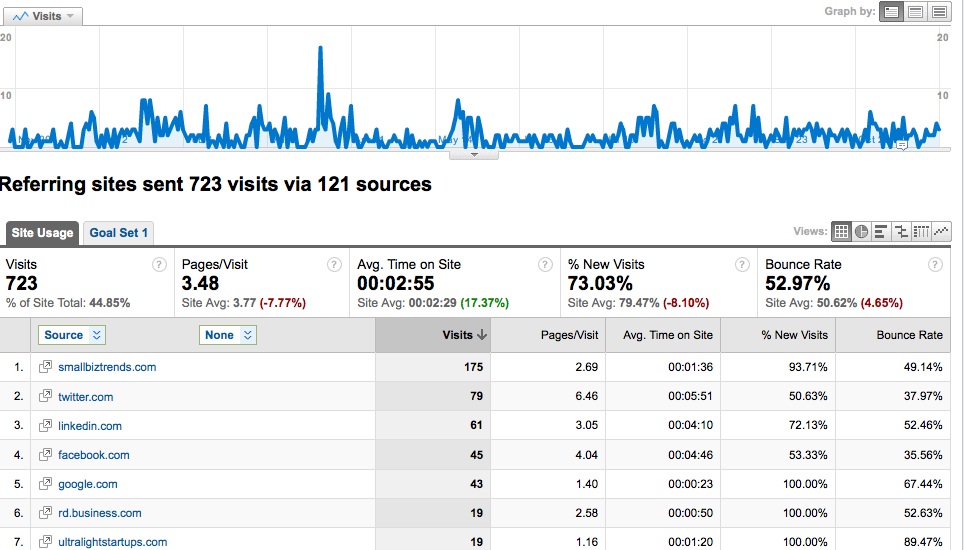Sort table by Visits column

click(433, 335)
